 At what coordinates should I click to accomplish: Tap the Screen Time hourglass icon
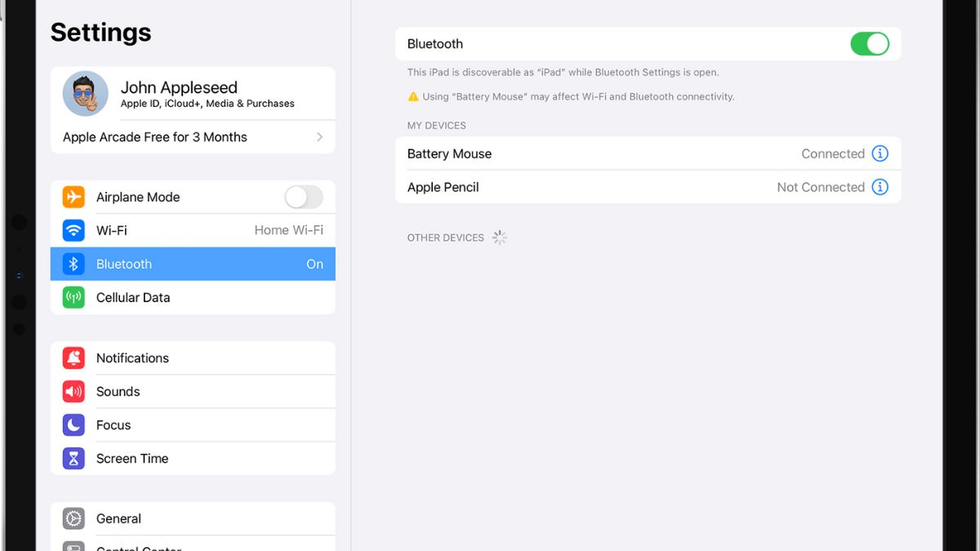[x=73, y=458]
